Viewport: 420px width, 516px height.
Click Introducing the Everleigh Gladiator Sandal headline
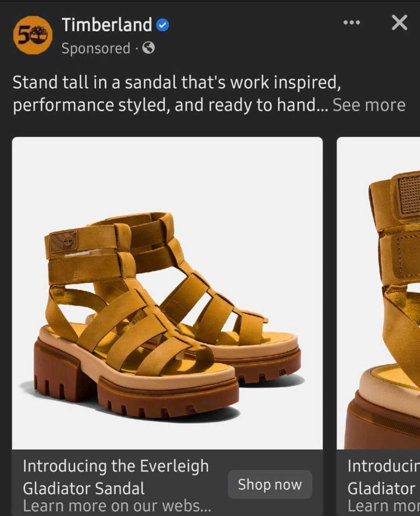116,477
